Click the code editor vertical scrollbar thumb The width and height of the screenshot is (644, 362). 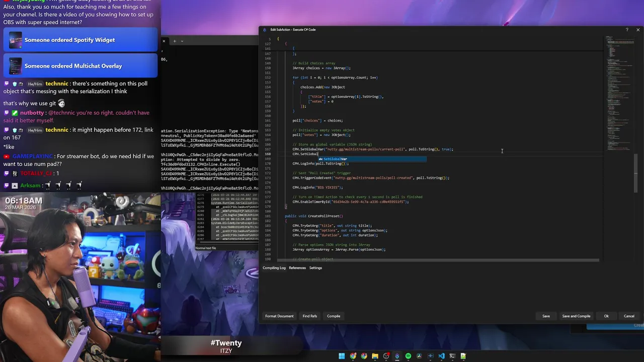636,173
